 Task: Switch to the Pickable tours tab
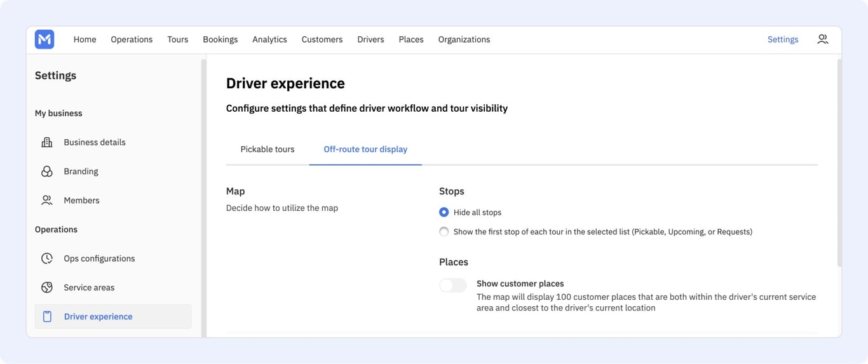[268, 149]
